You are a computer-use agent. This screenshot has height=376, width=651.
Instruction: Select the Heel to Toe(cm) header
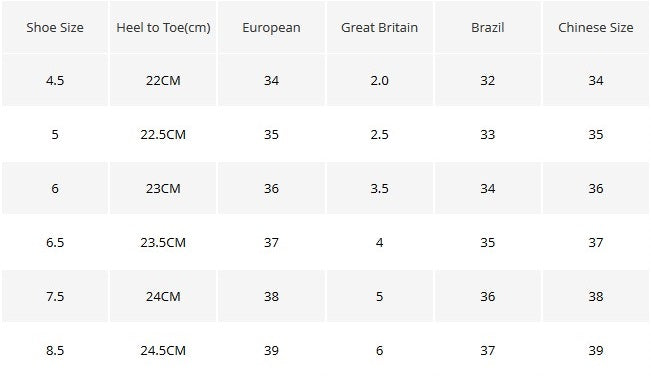point(163,27)
